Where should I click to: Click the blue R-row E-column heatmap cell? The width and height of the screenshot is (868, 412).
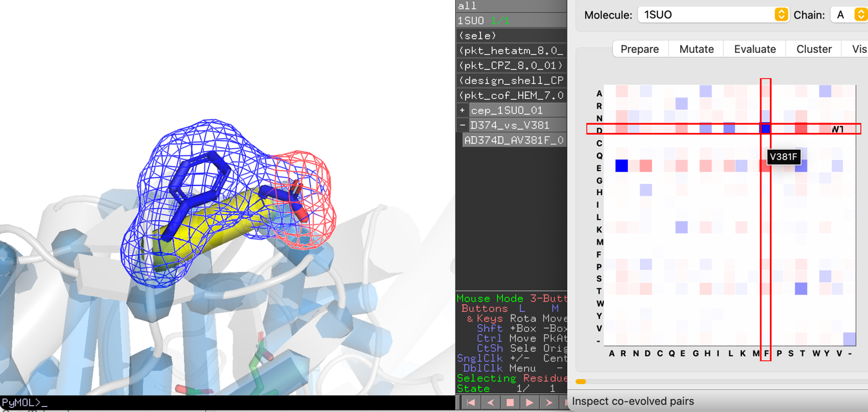[x=681, y=104]
